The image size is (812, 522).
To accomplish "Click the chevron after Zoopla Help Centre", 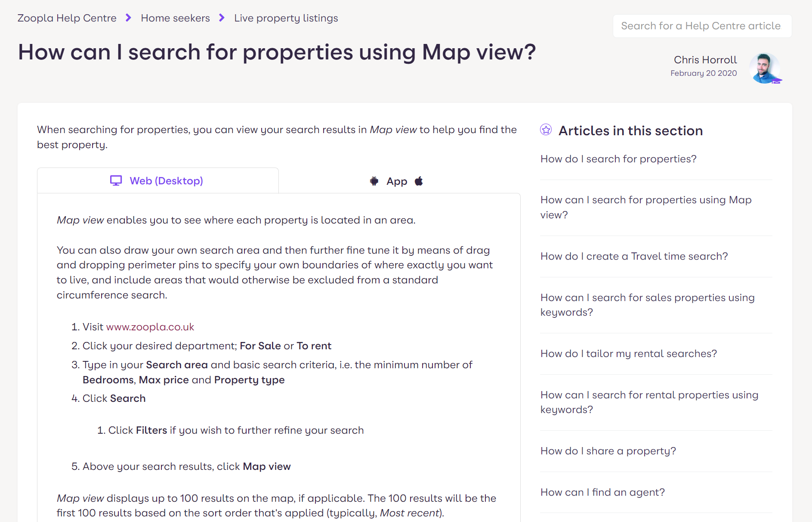I will point(128,18).
